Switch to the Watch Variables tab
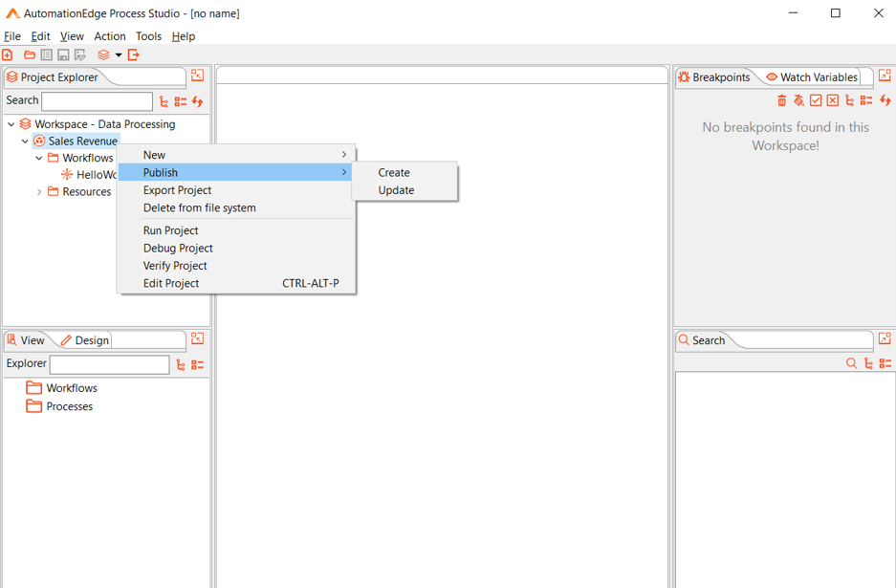Image resolution: width=896 pixels, height=588 pixels. pos(812,77)
